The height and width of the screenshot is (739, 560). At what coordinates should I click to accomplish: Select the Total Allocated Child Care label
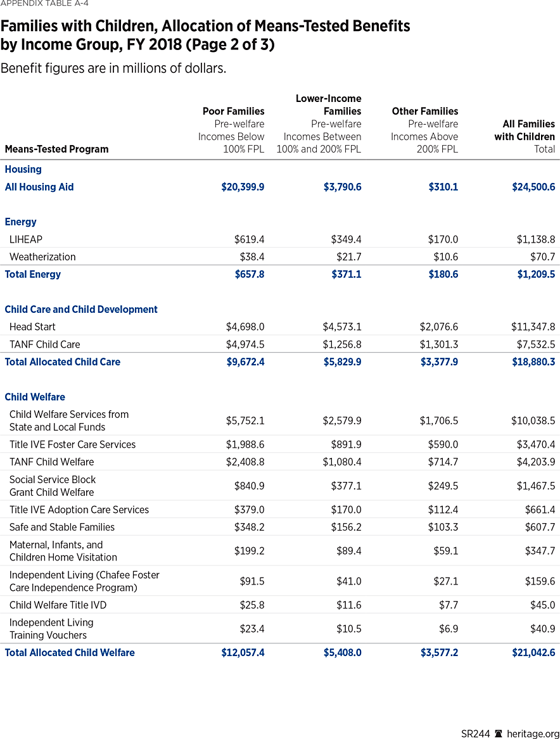click(62, 362)
